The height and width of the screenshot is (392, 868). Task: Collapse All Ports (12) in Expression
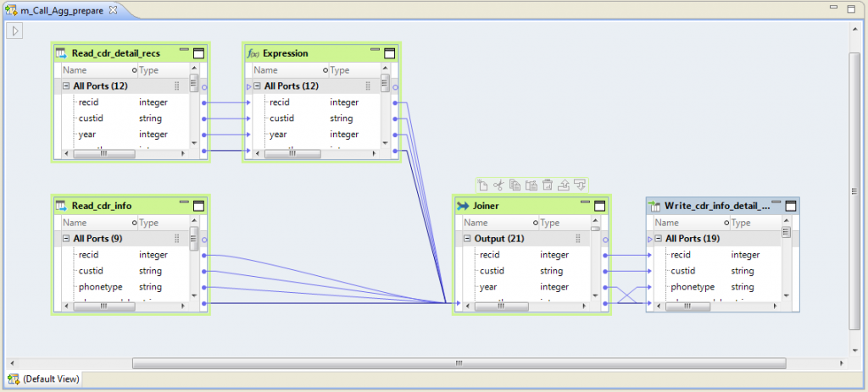(257, 86)
